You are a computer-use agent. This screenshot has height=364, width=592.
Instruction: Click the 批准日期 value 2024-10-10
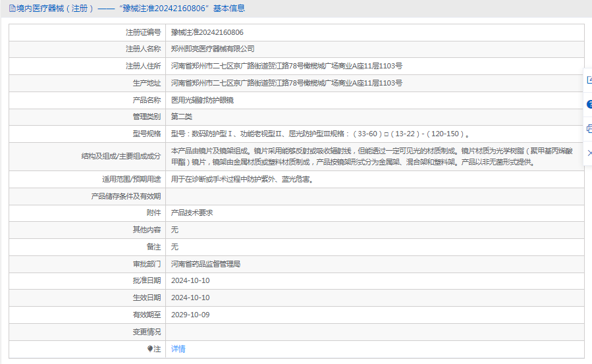[x=190, y=280]
